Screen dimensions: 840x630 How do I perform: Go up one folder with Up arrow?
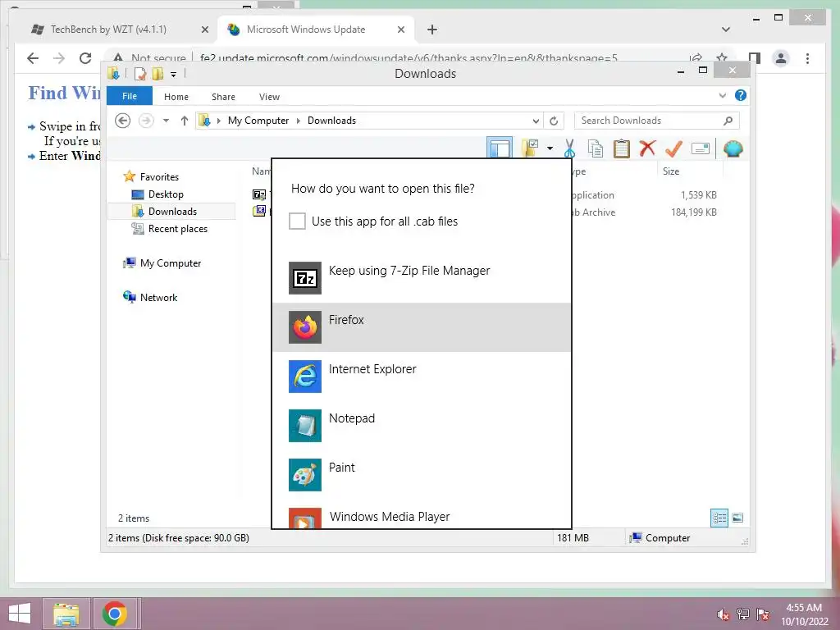pyautogui.click(x=185, y=121)
